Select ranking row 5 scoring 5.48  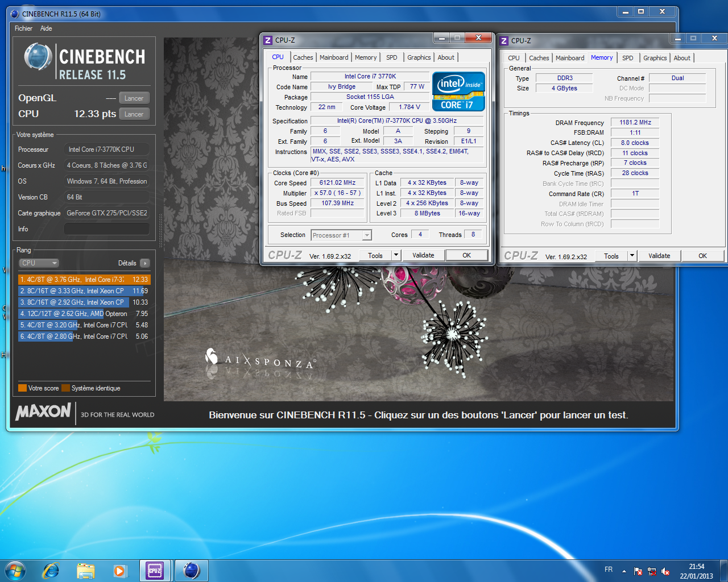[x=84, y=325]
